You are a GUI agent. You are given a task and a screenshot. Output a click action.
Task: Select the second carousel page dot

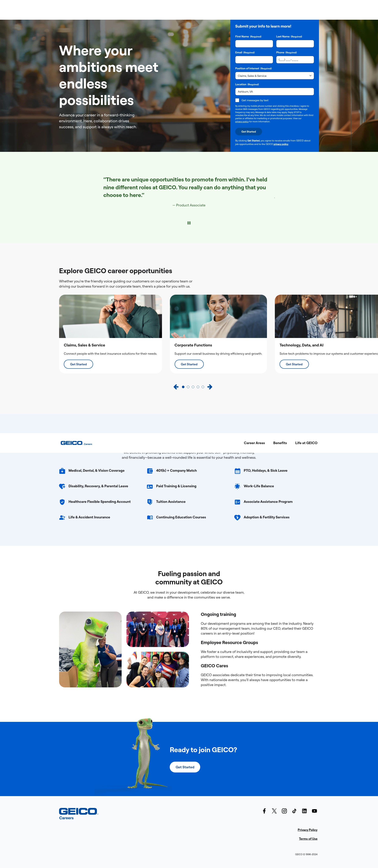point(188,387)
